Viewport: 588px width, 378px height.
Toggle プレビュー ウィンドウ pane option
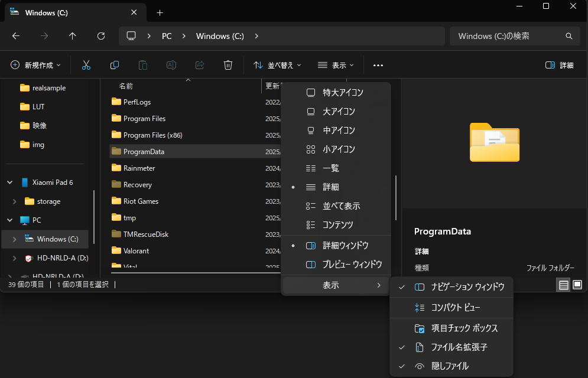pos(336,265)
